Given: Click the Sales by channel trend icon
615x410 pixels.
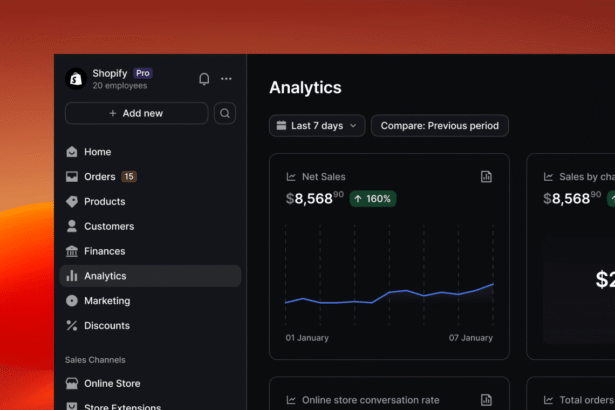Looking at the screenshot, I should (x=548, y=177).
